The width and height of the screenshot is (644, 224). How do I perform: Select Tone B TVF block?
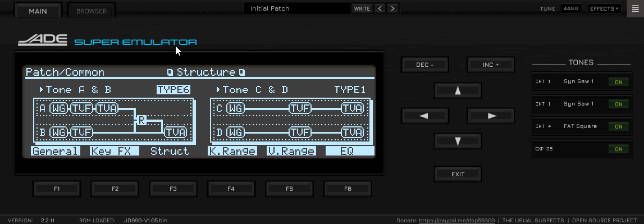83,132
